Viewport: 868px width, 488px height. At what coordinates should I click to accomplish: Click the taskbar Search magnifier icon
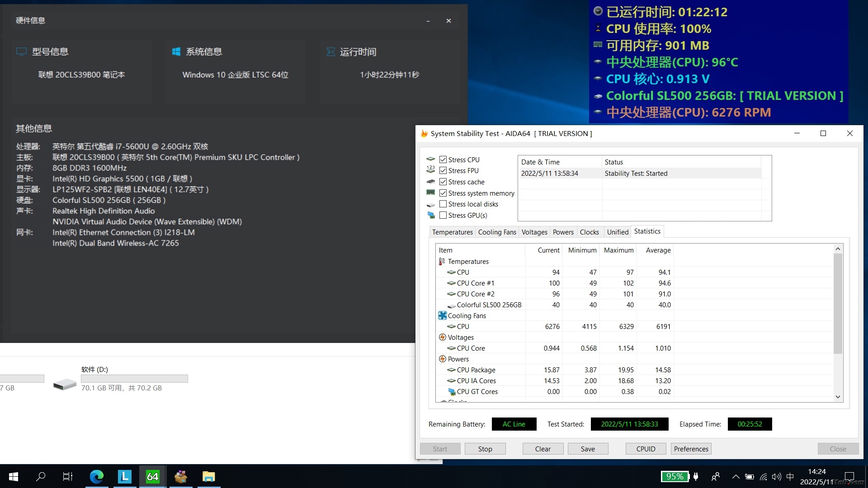41,477
